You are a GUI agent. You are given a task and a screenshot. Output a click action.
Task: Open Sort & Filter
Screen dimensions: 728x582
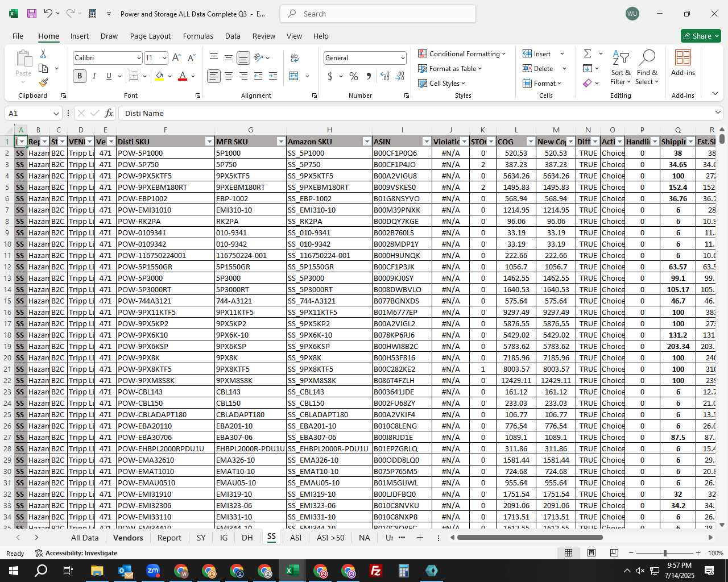[x=621, y=67]
